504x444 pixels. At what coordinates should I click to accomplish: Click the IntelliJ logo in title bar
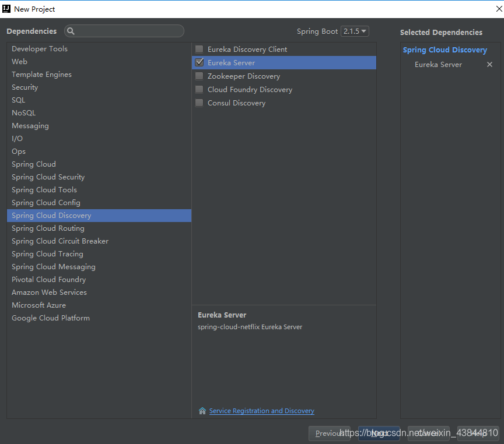point(6,9)
